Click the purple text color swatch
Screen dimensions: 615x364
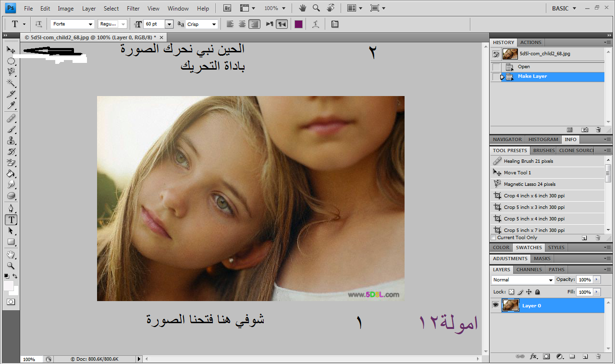click(298, 24)
